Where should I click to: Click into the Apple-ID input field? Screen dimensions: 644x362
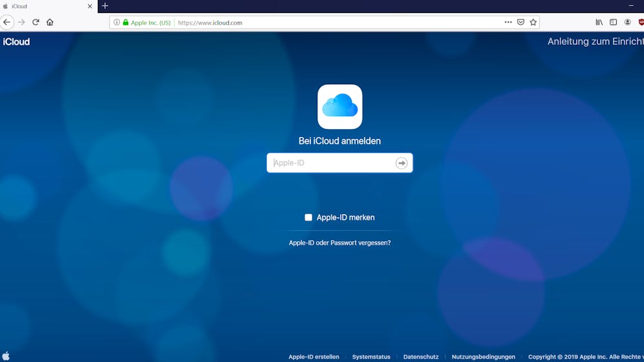[339, 163]
